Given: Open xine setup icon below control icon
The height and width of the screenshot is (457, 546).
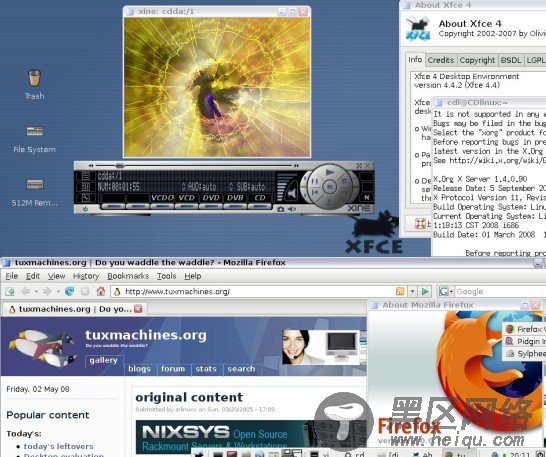Looking at the screenshot, I should click(x=86, y=198).
